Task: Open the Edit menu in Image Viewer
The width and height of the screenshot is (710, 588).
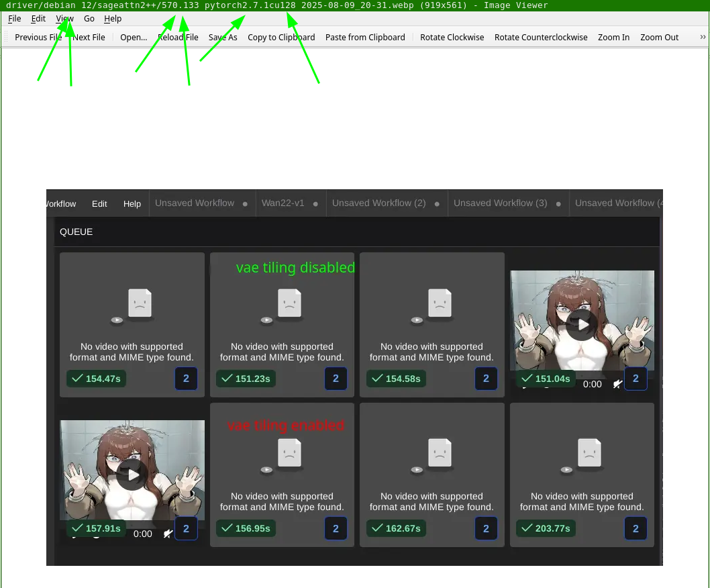Action: pyautogui.click(x=38, y=19)
